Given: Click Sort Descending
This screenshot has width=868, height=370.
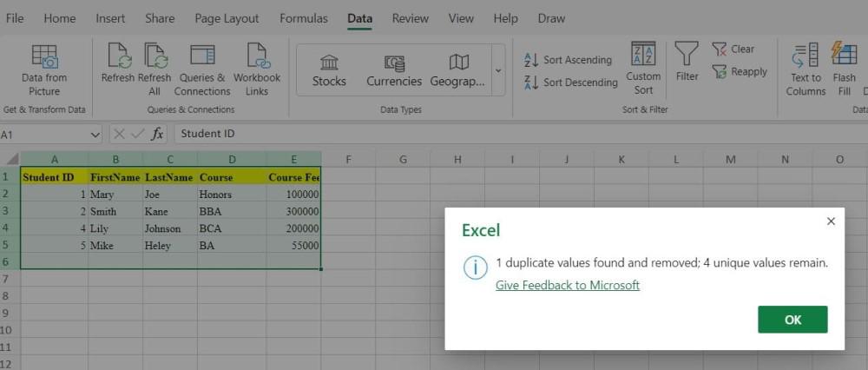Looking at the screenshot, I should click(571, 83).
